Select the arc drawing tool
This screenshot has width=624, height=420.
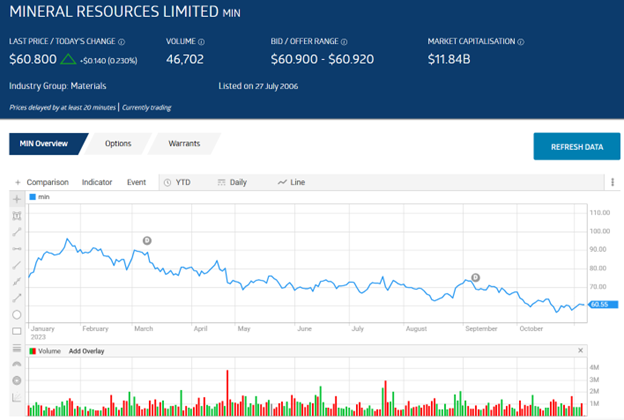[17, 364]
